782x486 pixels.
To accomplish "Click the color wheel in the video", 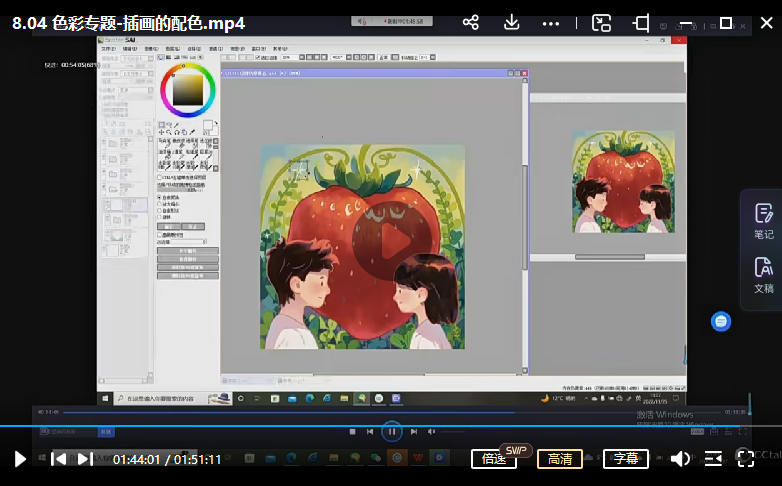I will point(187,89).
